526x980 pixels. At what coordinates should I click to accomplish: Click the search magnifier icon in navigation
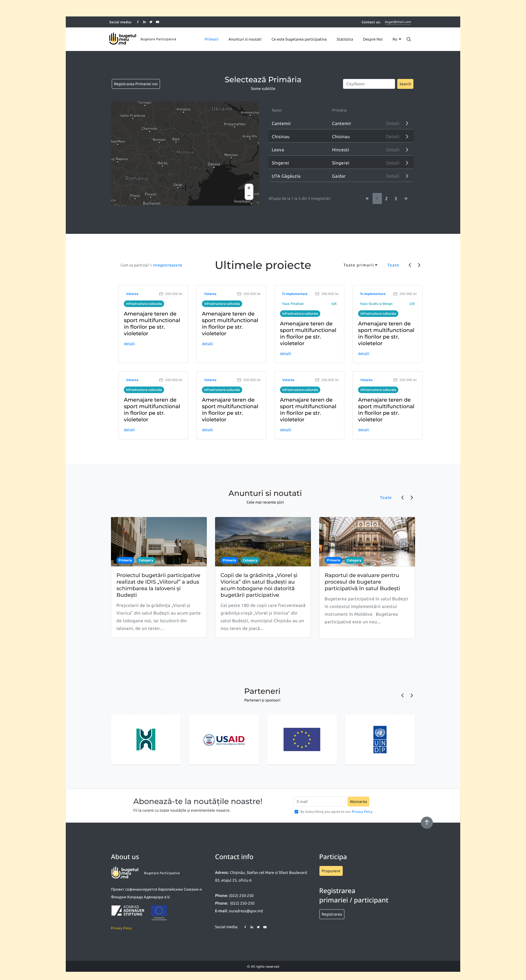(x=408, y=39)
